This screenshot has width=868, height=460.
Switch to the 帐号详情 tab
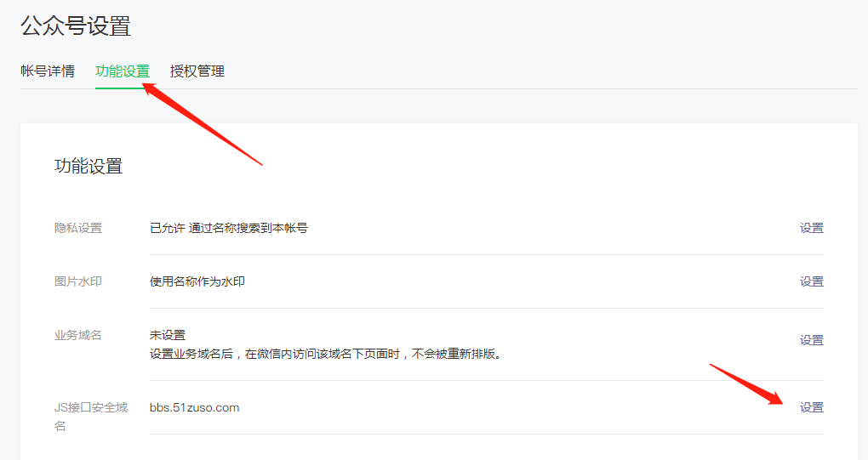(48, 71)
